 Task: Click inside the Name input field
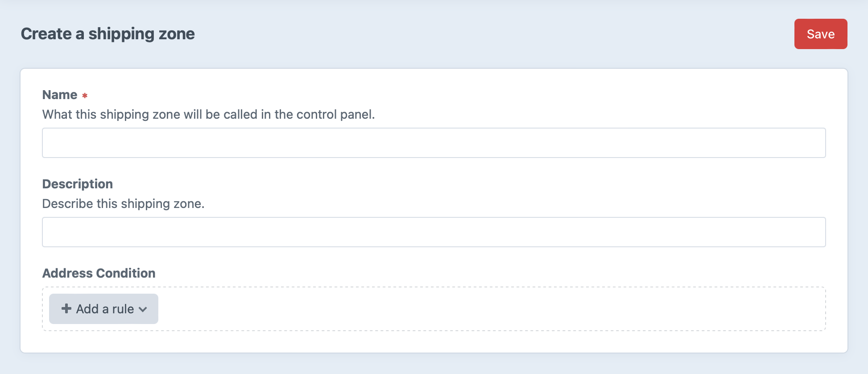coord(433,142)
